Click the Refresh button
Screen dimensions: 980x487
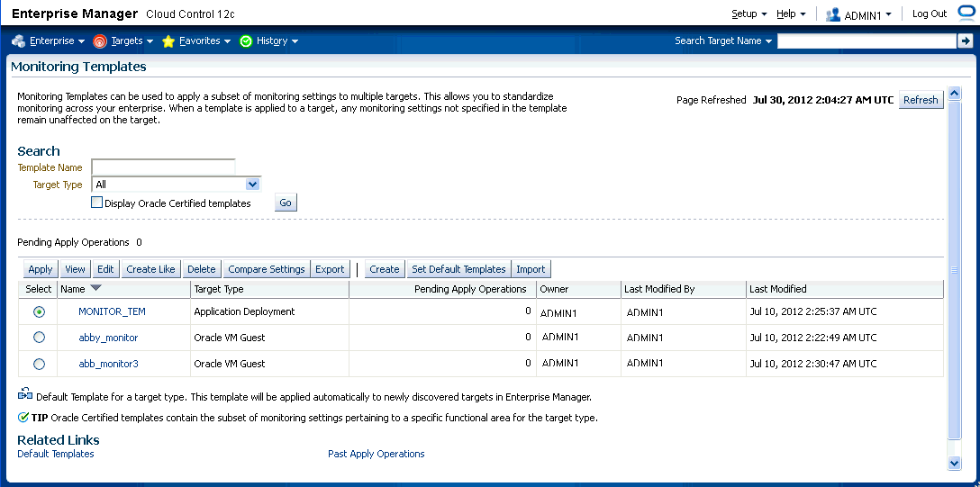pos(921,100)
